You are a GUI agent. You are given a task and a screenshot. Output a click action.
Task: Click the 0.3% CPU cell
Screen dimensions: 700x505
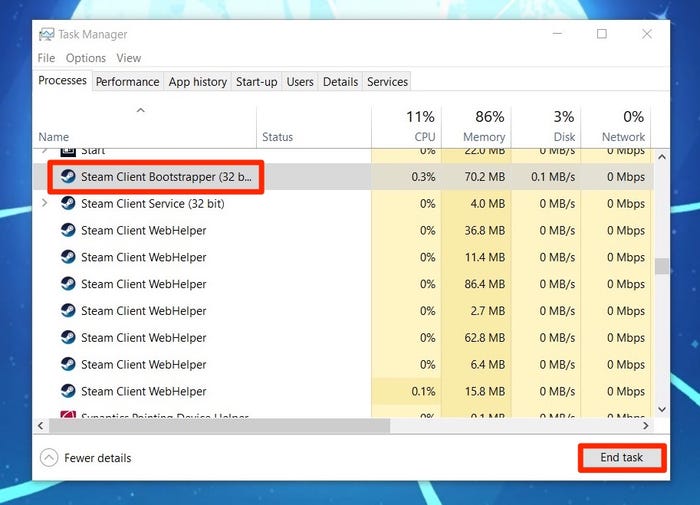pos(407,176)
